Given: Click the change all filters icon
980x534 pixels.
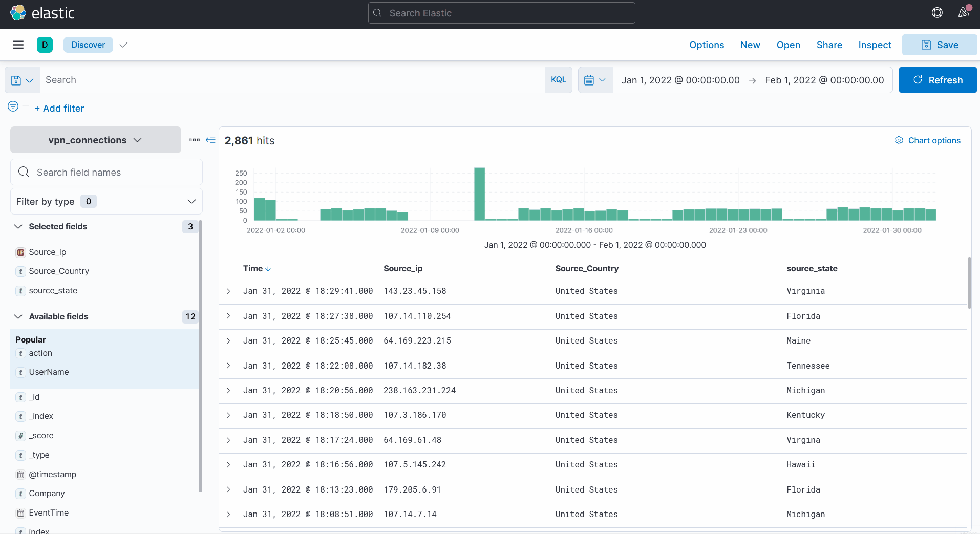Looking at the screenshot, I should (13, 106).
